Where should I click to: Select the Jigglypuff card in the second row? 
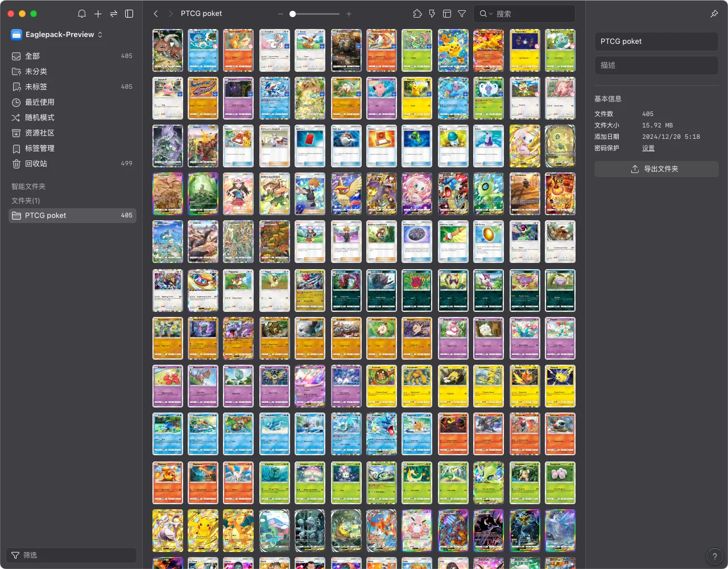tap(168, 98)
